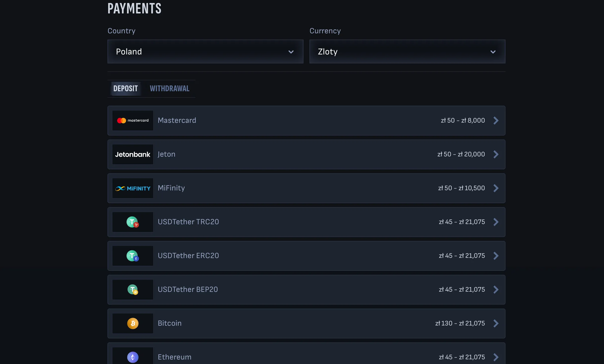The height and width of the screenshot is (364, 604).
Task: Choose the Ethereum payment method
Action: click(x=306, y=354)
